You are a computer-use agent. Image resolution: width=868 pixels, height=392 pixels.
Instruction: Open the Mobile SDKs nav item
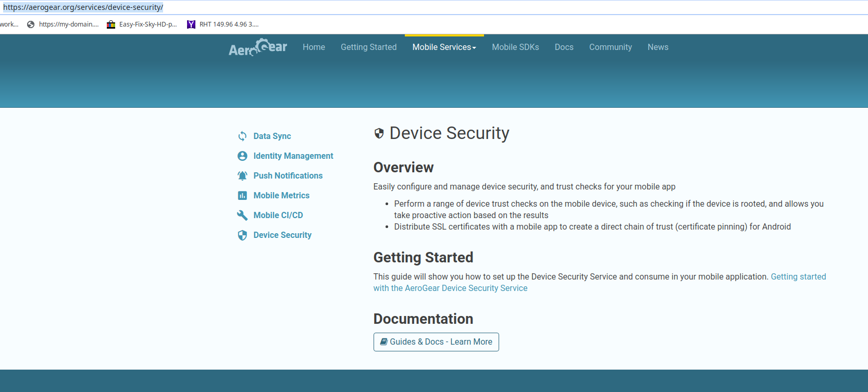click(x=515, y=47)
